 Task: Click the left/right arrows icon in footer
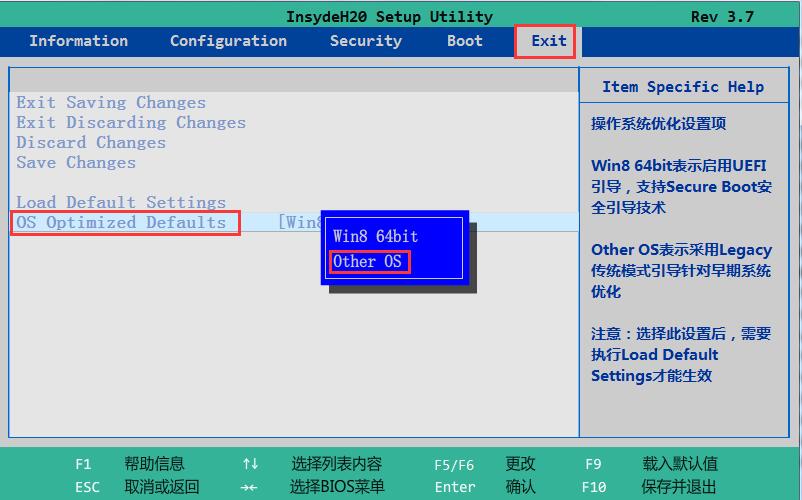pos(250,487)
